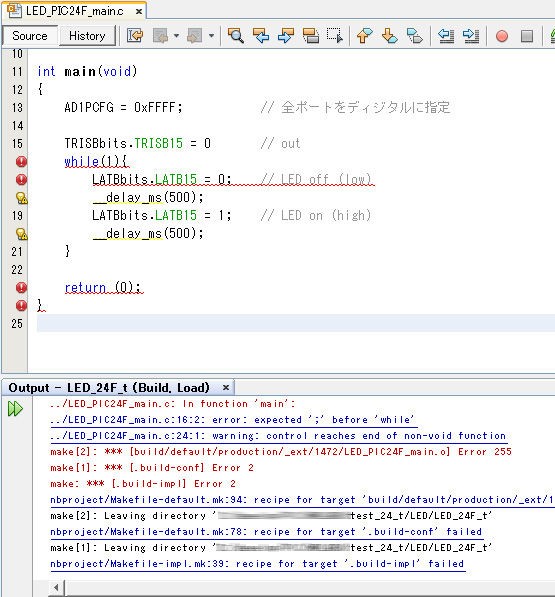This screenshot has width=555, height=597.
Task: Stop macro recording with gray square
Action: pyautogui.click(x=527, y=36)
